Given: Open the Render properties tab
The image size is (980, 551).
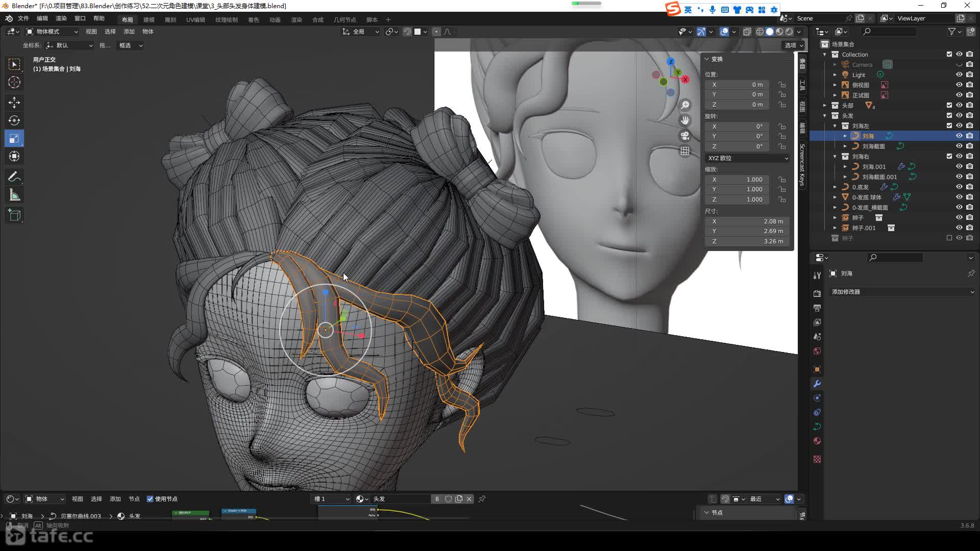Looking at the screenshot, I should click(x=817, y=293).
